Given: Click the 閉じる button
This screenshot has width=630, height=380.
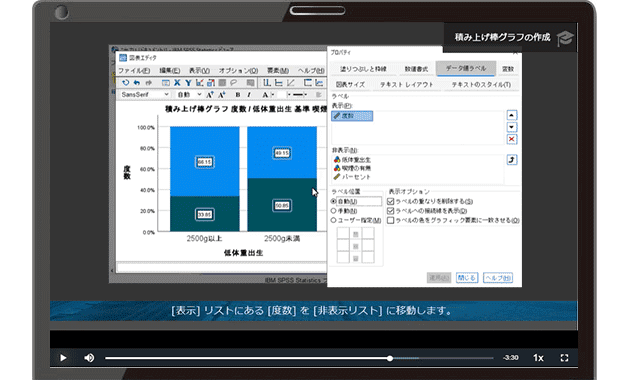Looking at the screenshot, I should point(467,278).
